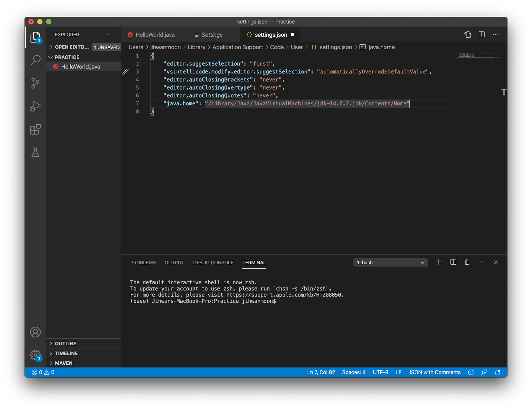The image size is (532, 410).
Task: Click the "automaticallyOverrodeDefaultValue" value on line 3
Action: 373,72
